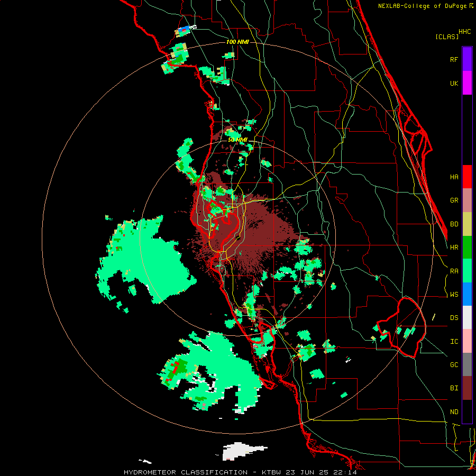Screen dimensions: 476x476
Task: Click the 50 NMI range ring label
Action: (x=237, y=140)
